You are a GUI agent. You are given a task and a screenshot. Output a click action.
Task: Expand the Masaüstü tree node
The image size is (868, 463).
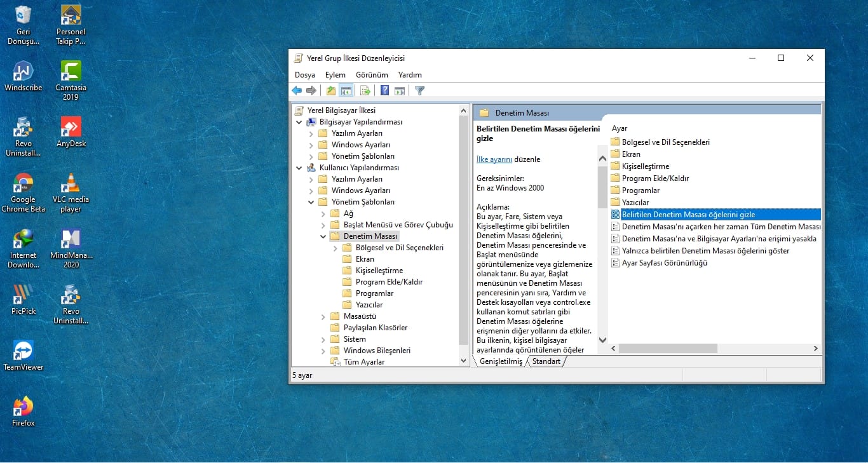(x=323, y=316)
